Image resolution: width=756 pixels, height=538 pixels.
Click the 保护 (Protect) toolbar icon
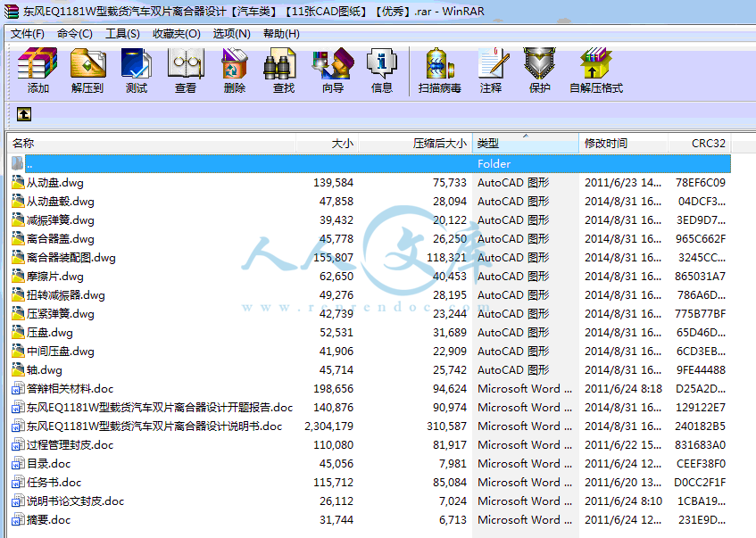tap(540, 70)
